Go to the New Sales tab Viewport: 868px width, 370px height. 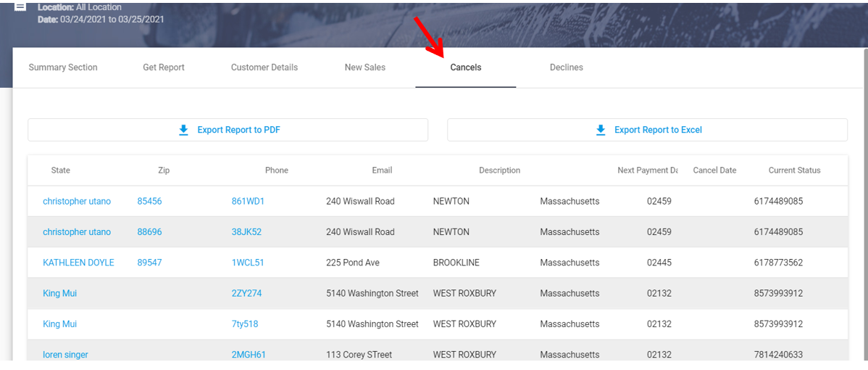[365, 67]
